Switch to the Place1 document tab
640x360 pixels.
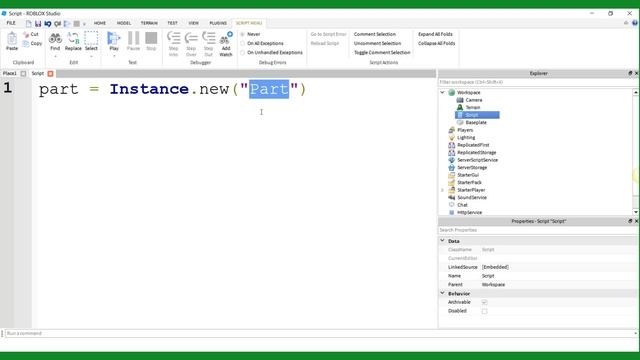pos(10,73)
